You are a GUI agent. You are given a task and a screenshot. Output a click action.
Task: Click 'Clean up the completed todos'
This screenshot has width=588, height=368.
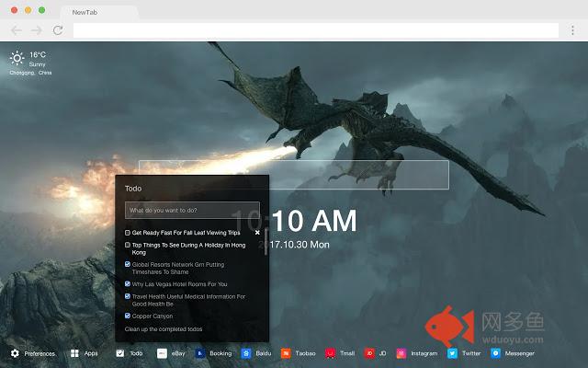pyautogui.click(x=164, y=329)
